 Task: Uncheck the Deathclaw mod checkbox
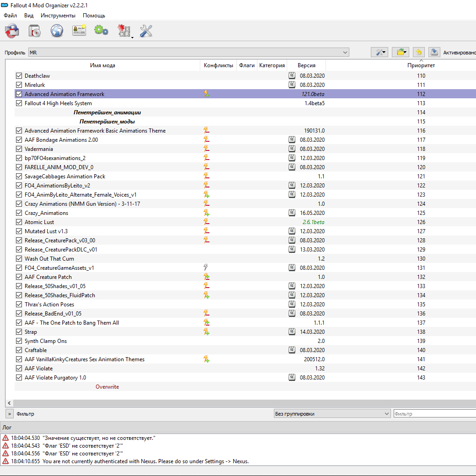pos(19,75)
